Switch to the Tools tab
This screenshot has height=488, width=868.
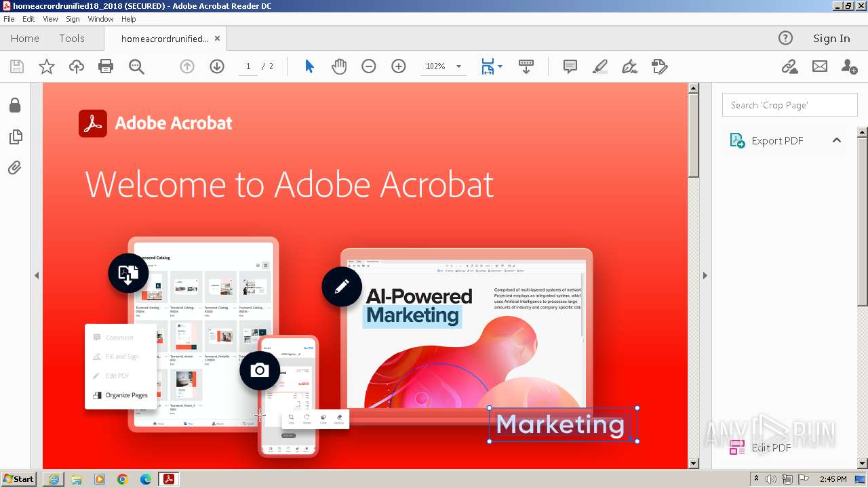coord(72,39)
